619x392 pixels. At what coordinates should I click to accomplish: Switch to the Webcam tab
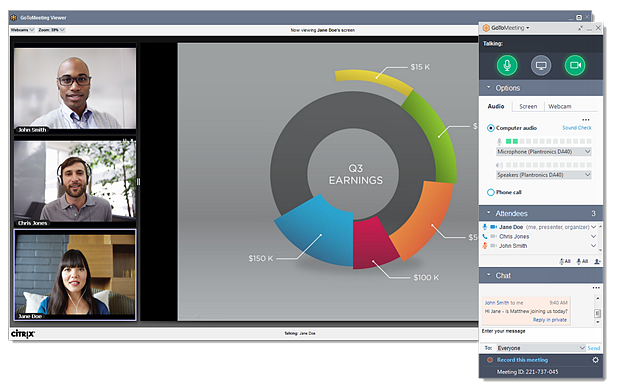[x=559, y=106]
